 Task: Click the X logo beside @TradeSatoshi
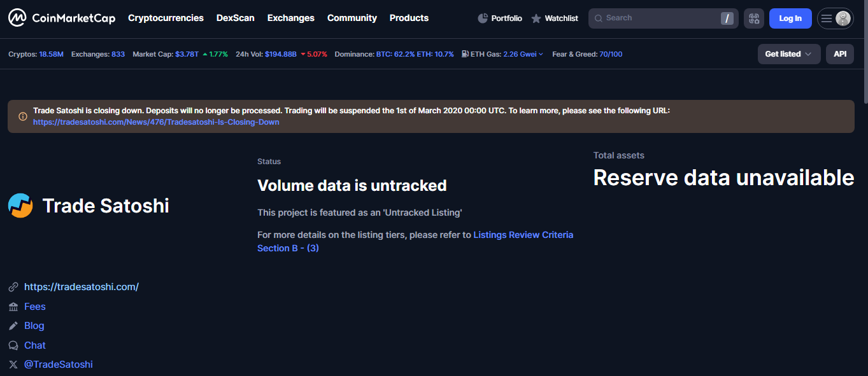(13, 365)
